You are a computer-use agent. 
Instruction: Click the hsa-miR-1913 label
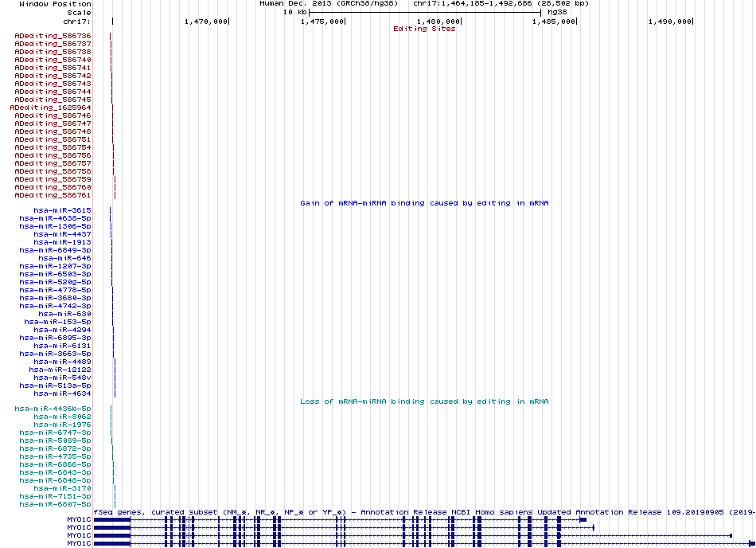pyautogui.click(x=62, y=242)
